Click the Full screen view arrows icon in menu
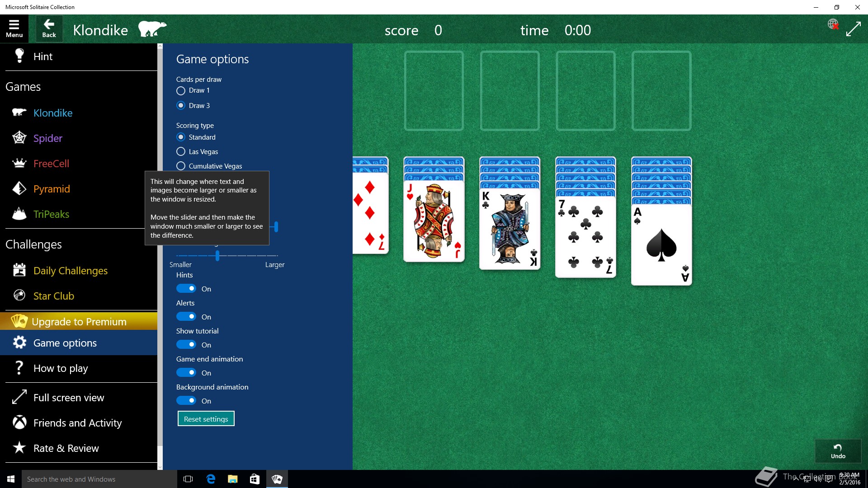The width and height of the screenshot is (868, 488). click(x=19, y=397)
